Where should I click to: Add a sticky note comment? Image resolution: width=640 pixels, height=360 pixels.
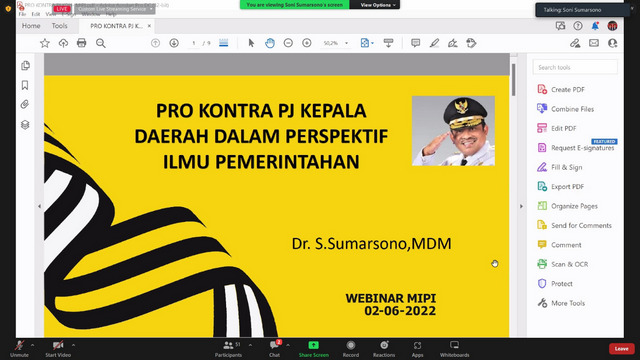(416, 43)
